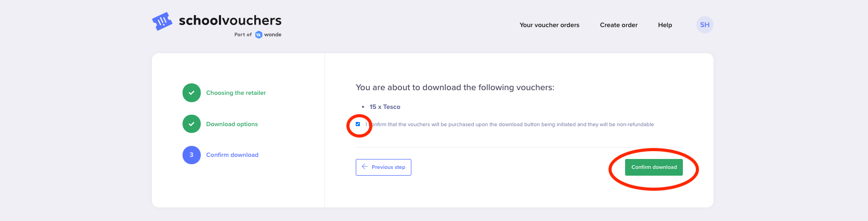The image size is (868, 221).
Task: Select the Download options step label
Action: pyautogui.click(x=232, y=124)
